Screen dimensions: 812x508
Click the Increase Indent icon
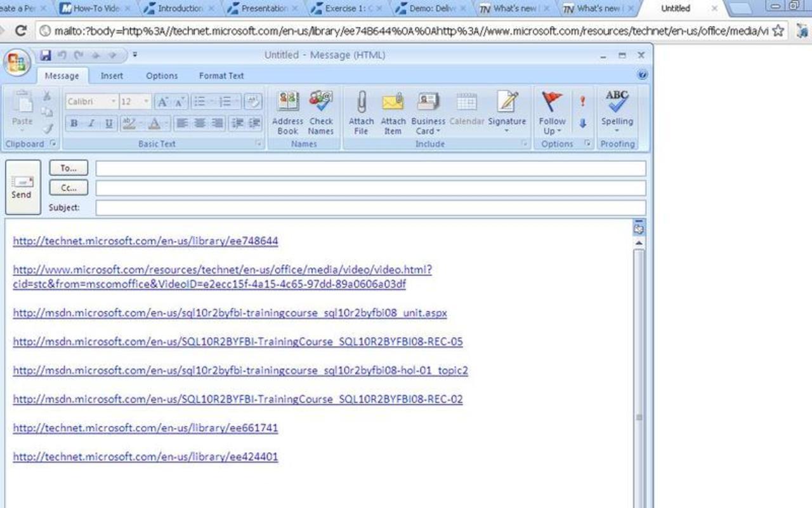[x=254, y=123]
